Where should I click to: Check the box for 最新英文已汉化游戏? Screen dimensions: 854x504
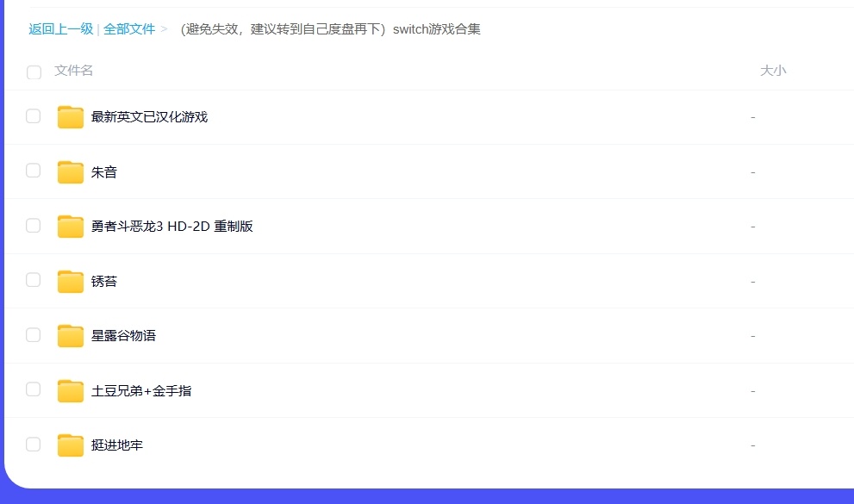[34, 116]
